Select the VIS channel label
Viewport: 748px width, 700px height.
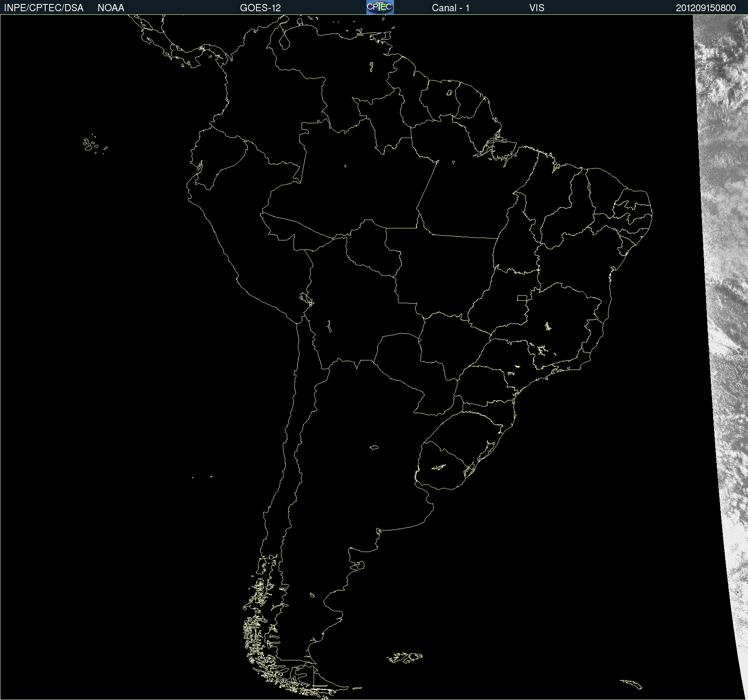(x=537, y=8)
